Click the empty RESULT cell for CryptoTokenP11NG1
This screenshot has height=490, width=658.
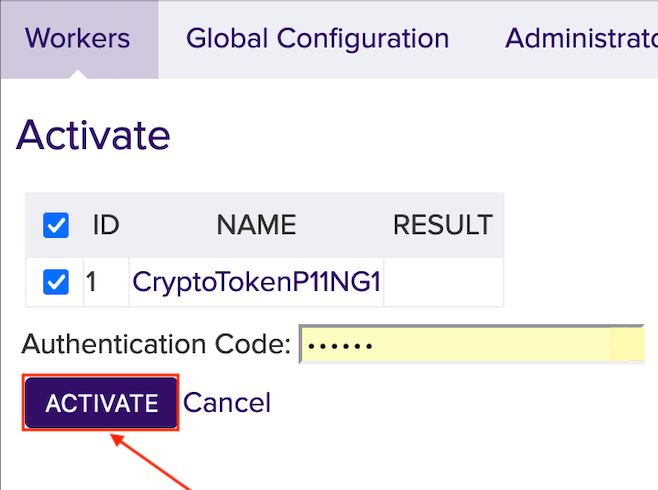point(443,283)
